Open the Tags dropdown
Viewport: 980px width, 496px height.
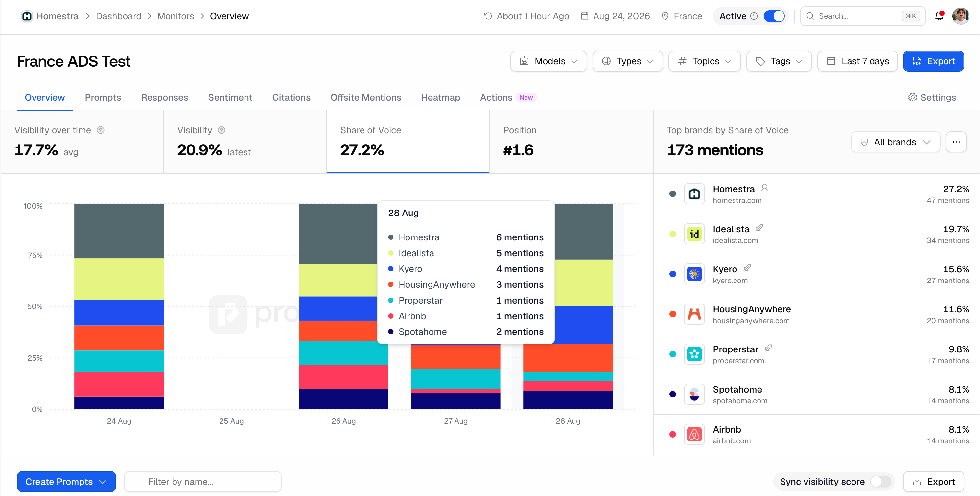point(779,61)
